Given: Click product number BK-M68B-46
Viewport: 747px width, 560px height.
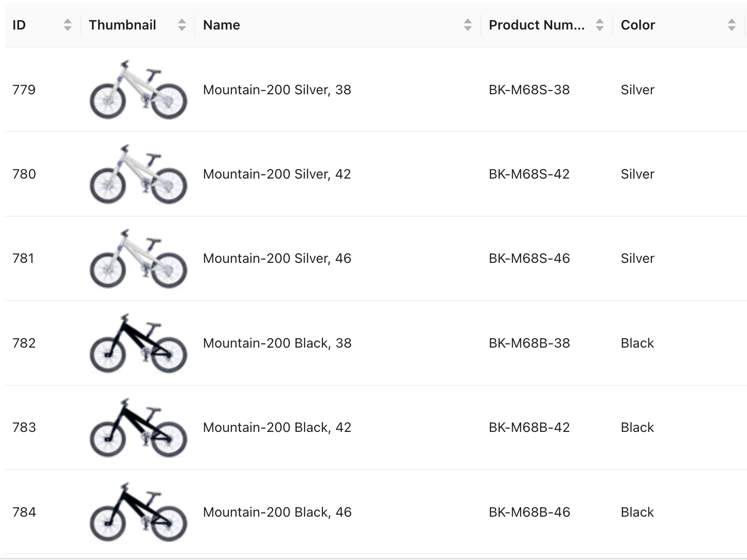Looking at the screenshot, I should coord(529,512).
